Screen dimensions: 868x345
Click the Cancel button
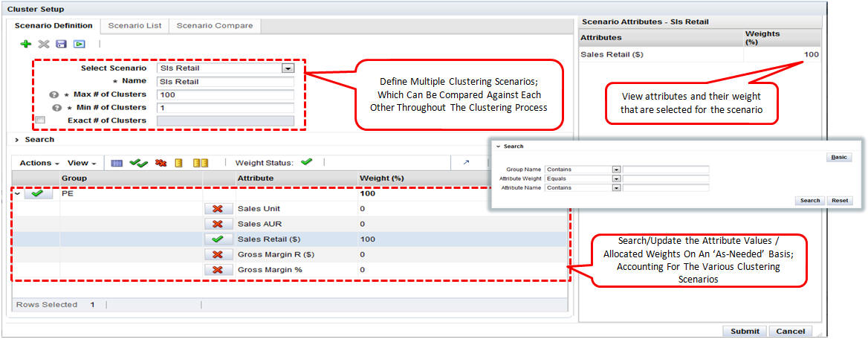click(x=790, y=331)
